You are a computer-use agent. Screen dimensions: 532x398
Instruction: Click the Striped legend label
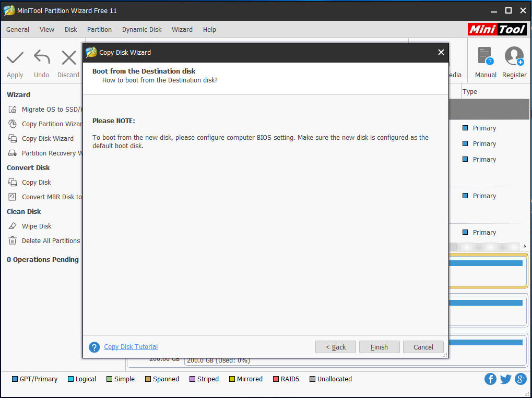(208, 379)
